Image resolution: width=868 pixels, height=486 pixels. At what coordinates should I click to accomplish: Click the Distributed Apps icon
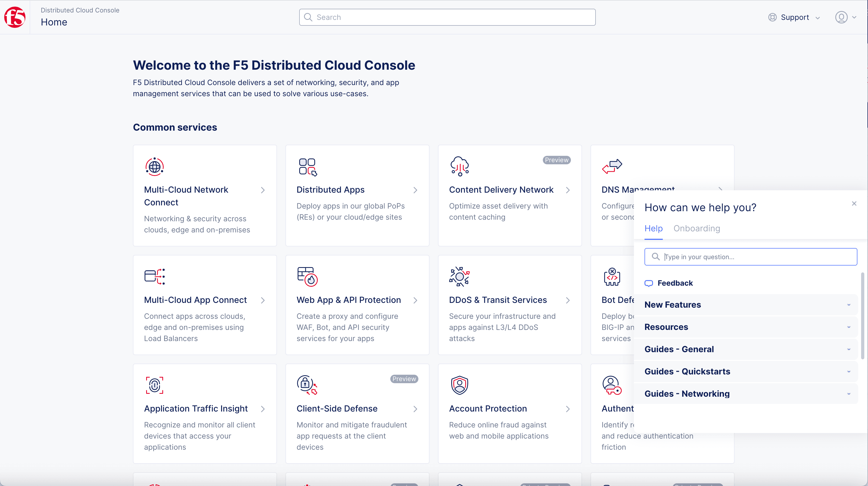[308, 166]
